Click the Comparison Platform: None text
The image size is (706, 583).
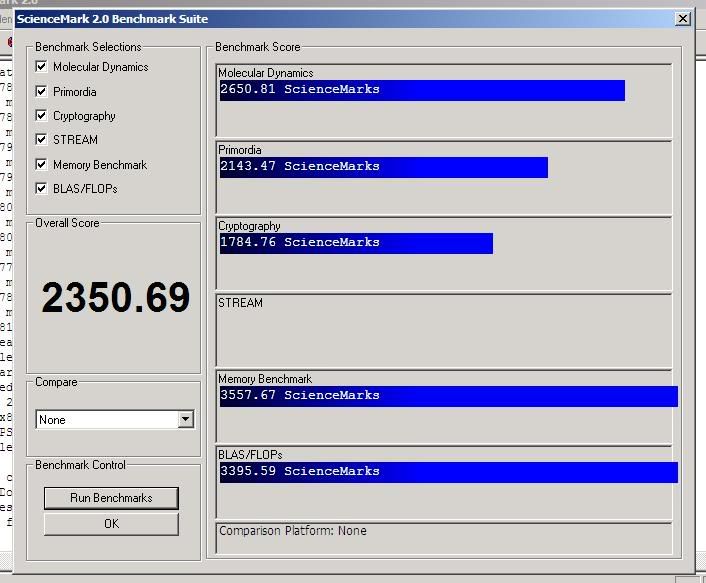pos(293,531)
